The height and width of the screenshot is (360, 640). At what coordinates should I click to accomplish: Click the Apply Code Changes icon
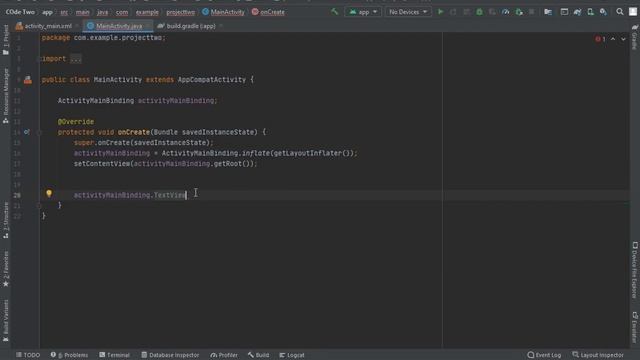[x=466, y=12]
